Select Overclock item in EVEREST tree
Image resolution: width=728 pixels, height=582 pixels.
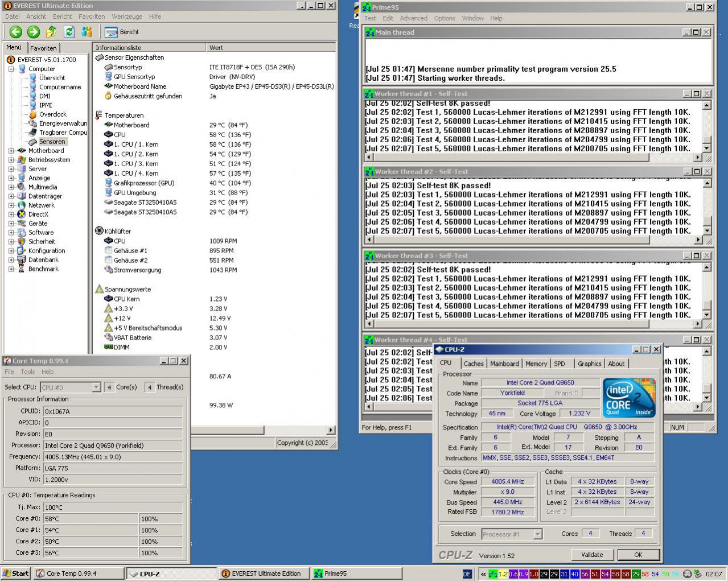52,114
